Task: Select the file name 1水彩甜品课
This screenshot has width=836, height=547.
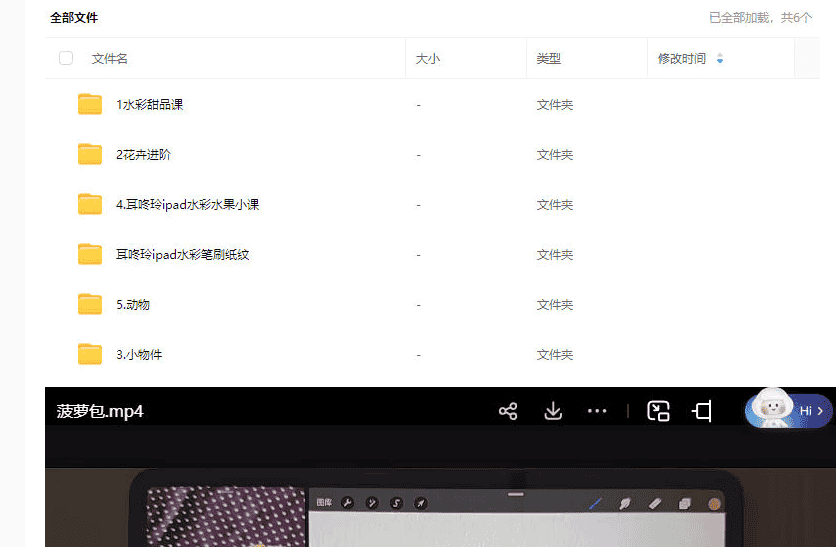Action: [150, 104]
